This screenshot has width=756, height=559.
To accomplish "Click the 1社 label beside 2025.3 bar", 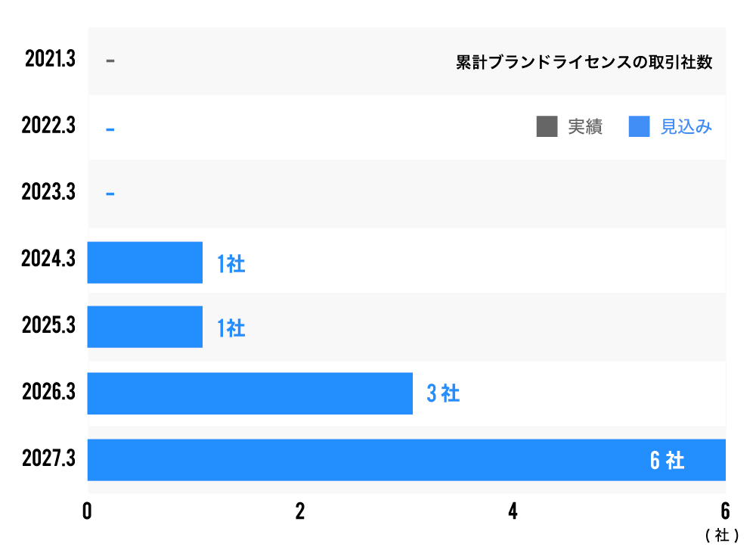I will [x=231, y=328].
